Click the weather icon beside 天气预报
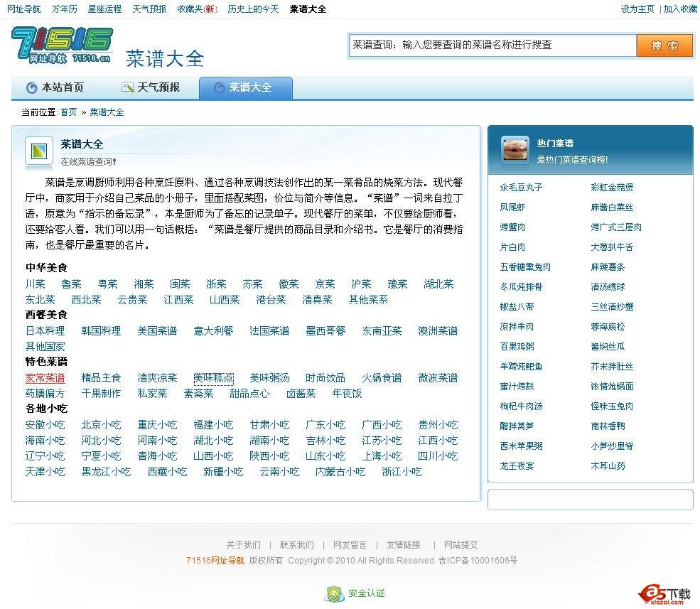The height and width of the screenshot is (609, 700). pos(128,88)
